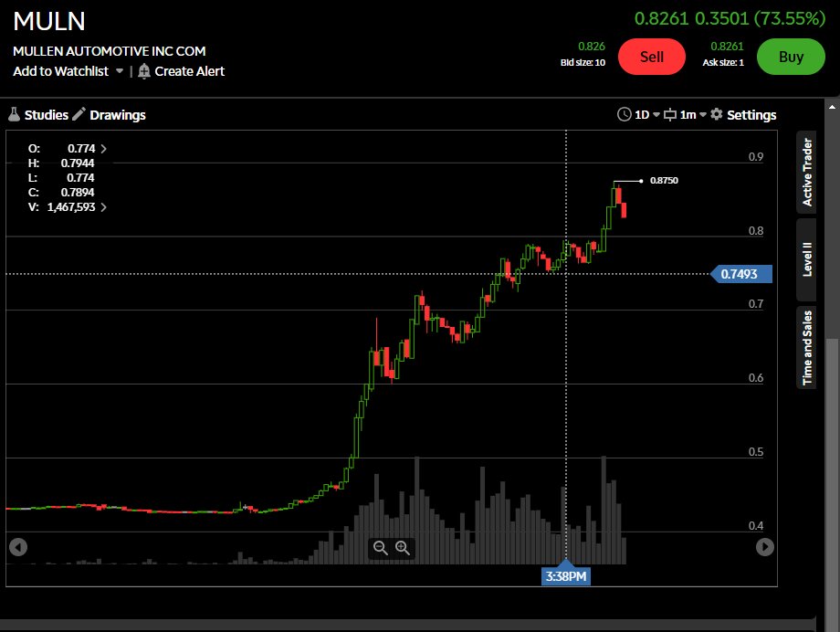Pan chart right with the right arrow

click(x=764, y=547)
